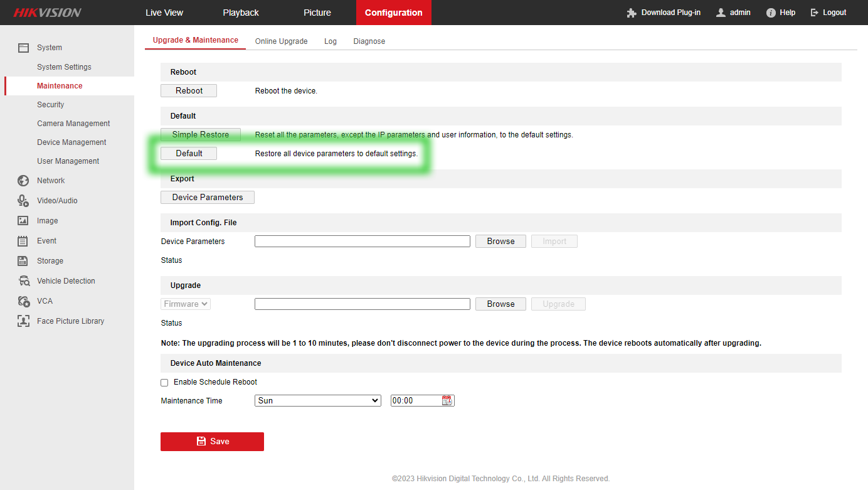Select the Upgrade & Maintenance tab

[x=196, y=40]
